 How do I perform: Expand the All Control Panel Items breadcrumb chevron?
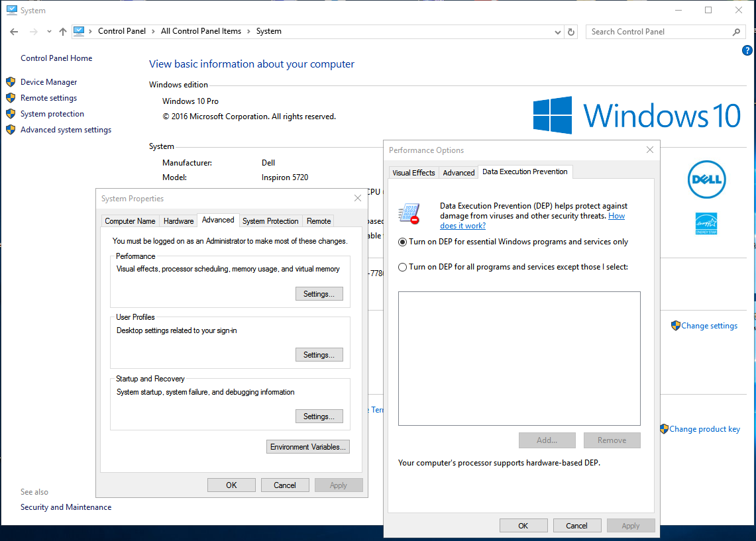(x=249, y=31)
